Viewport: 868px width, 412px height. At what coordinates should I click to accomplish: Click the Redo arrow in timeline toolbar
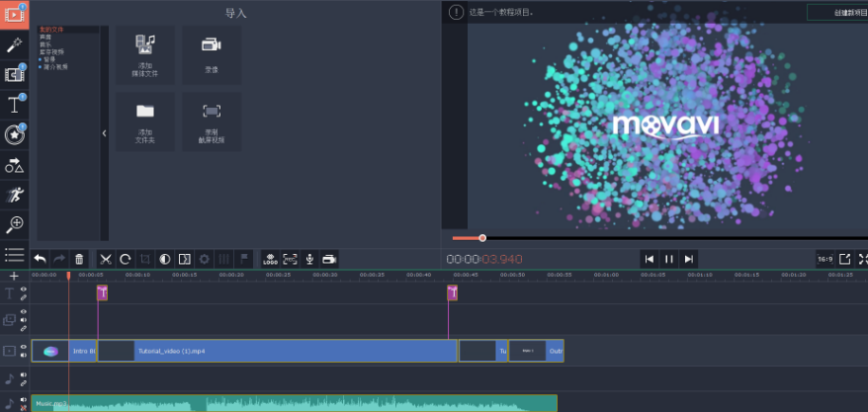59,259
